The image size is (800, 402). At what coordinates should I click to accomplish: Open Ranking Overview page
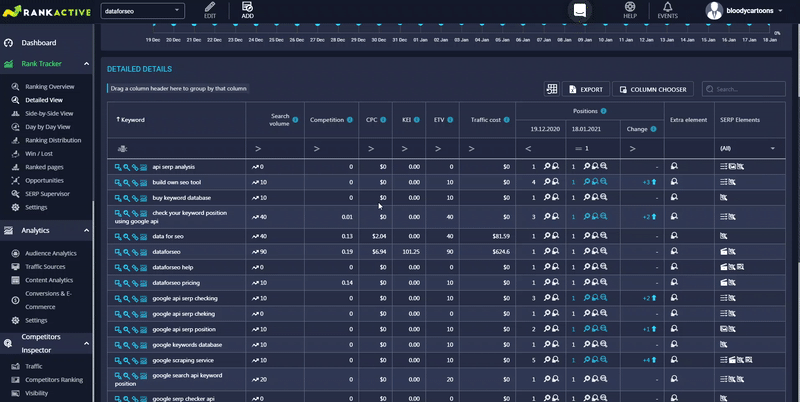coord(49,87)
